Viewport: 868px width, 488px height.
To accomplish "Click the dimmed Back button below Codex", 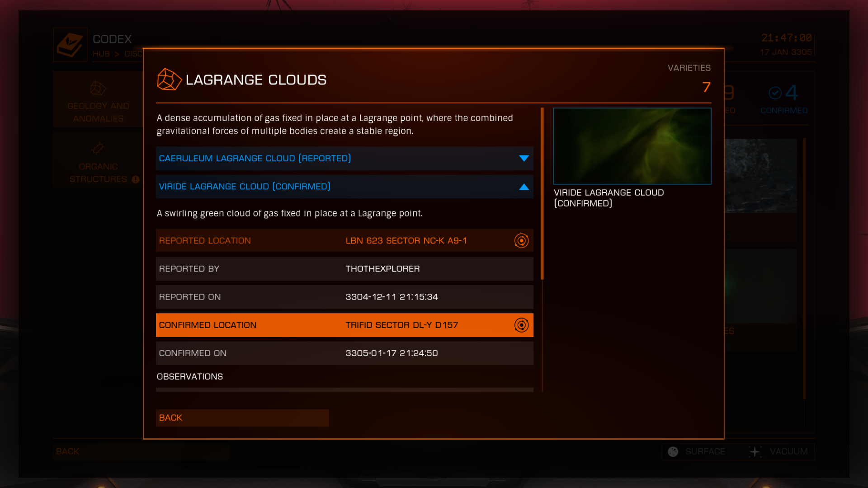I will [141, 451].
